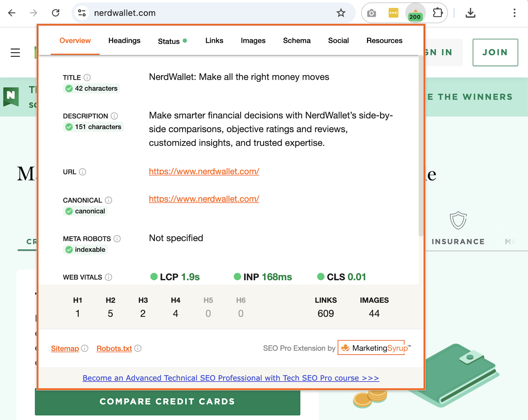This screenshot has height=420, width=528.
Task: Click the LINKS count 609
Action: 326,314
